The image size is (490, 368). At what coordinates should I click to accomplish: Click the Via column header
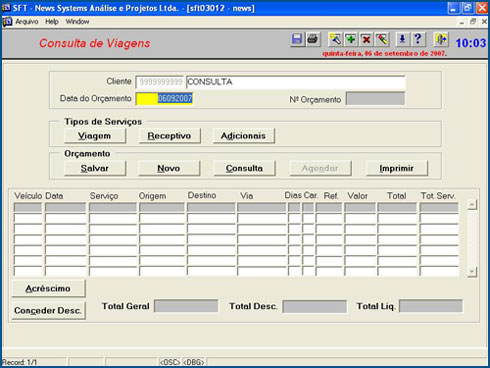(x=246, y=196)
